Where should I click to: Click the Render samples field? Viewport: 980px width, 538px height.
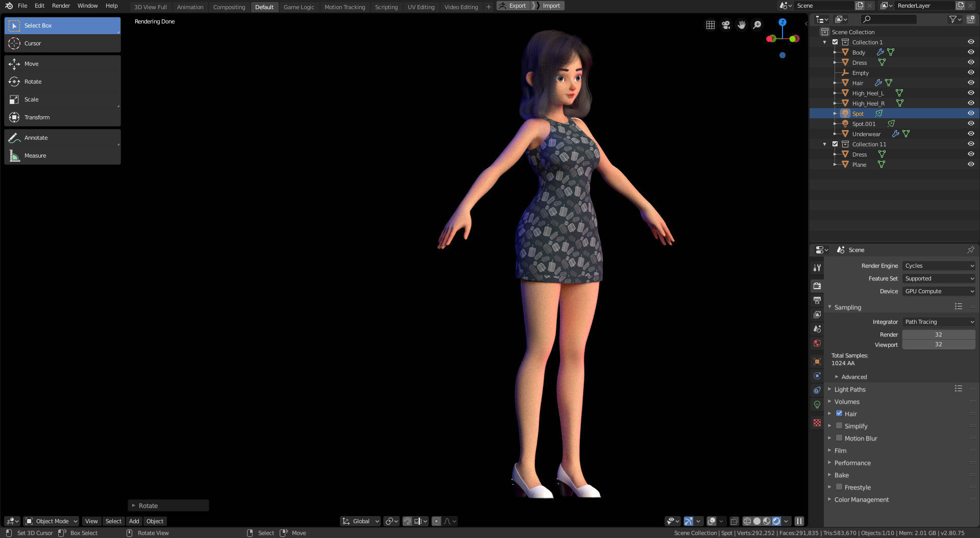point(939,335)
